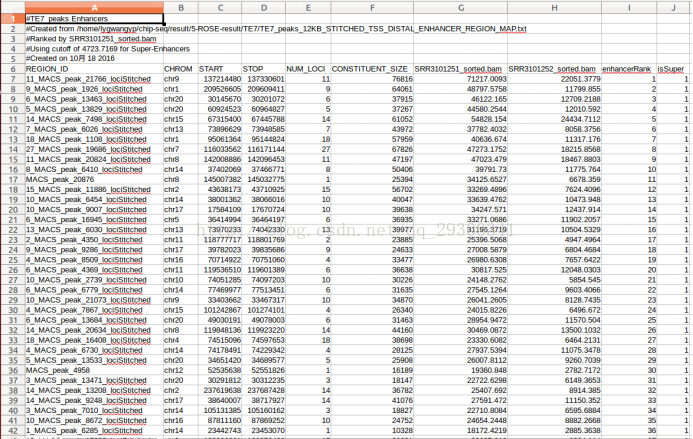Click the SRR3101251_sorted.bam column header cell
The image size is (693, 439).
pos(461,69)
